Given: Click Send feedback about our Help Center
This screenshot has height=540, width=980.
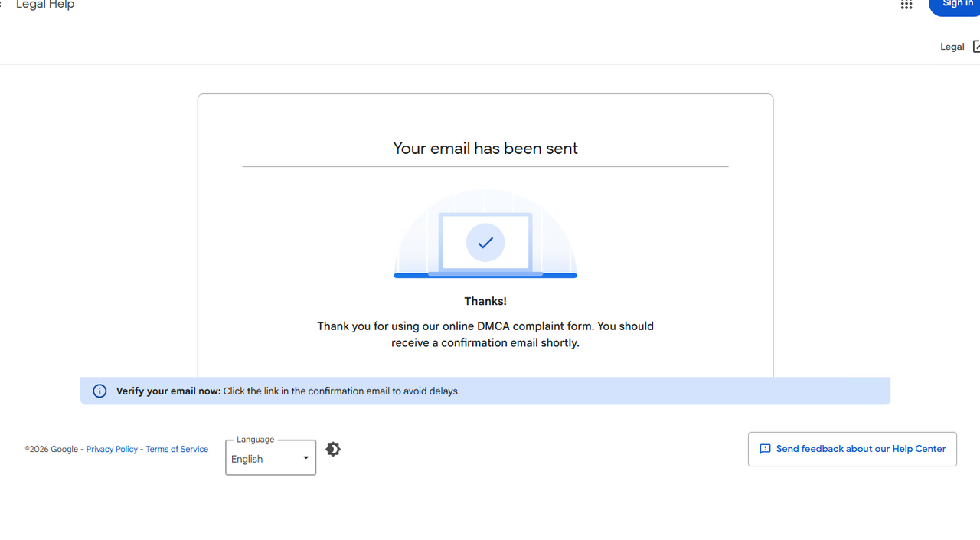Looking at the screenshot, I should coord(861,450).
